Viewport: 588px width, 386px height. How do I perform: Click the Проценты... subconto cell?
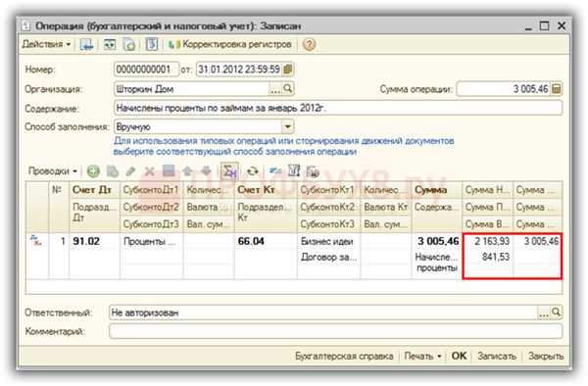151,242
